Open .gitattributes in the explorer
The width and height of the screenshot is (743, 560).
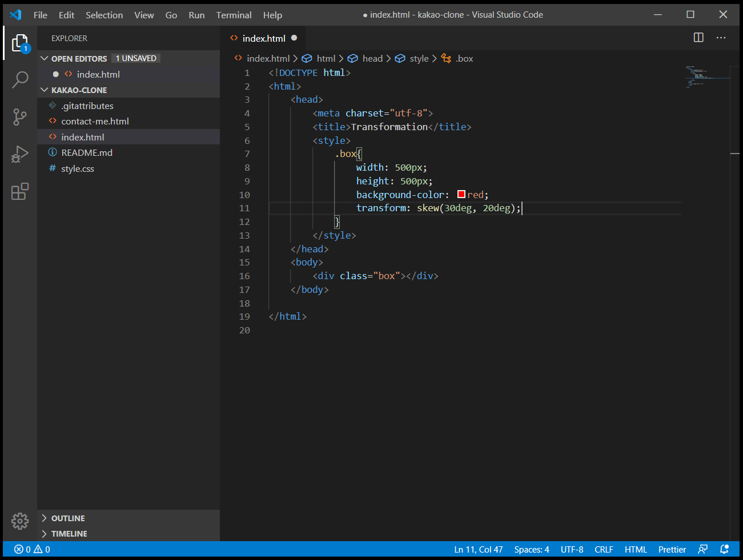[128, 106]
